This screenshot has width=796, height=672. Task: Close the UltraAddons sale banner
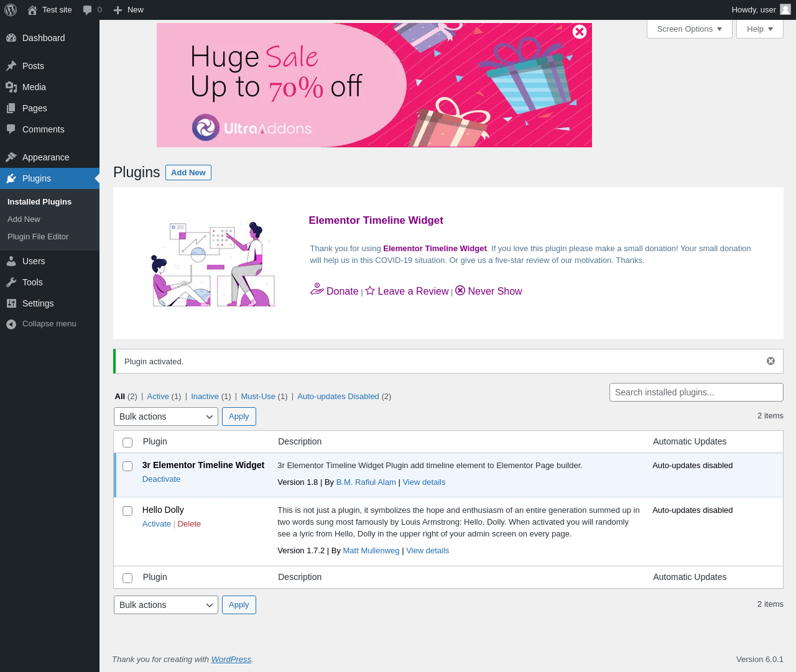(x=580, y=32)
